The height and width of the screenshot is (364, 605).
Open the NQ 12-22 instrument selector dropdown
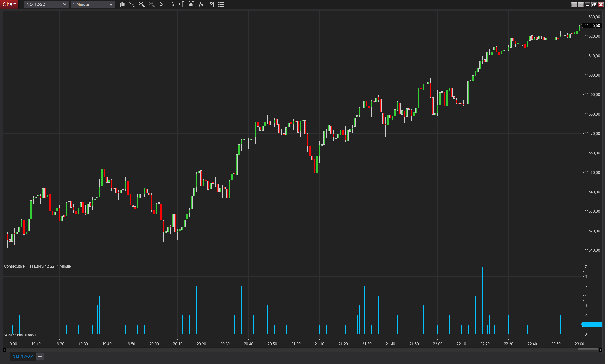46,4
